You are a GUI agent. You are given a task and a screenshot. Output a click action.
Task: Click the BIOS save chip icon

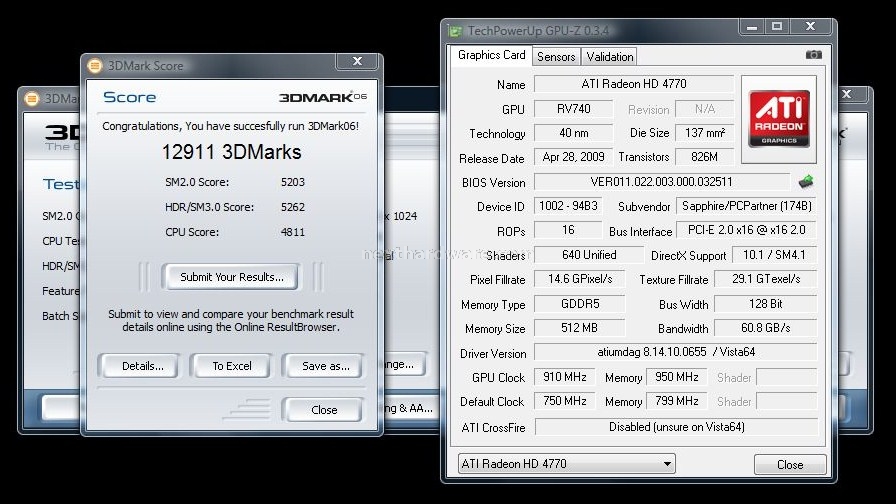coord(806,182)
